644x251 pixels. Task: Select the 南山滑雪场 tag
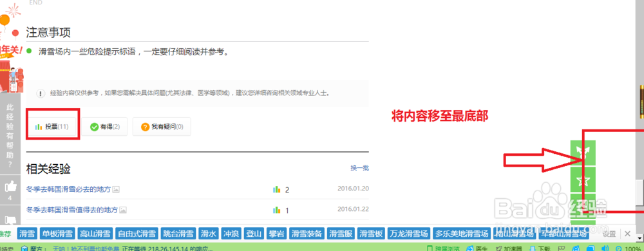click(x=515, y=234)
